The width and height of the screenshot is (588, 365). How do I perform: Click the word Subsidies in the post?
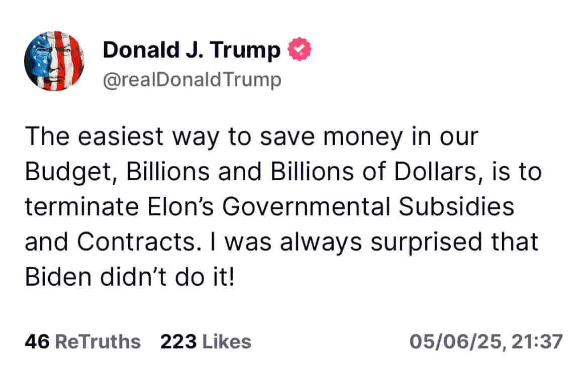pyautogui.click(x=456, y=206)
